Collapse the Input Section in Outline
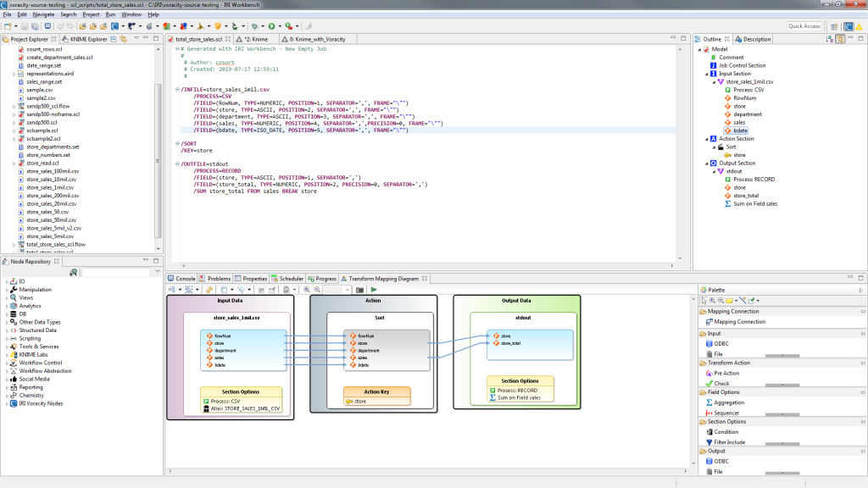Image resolution: width=868 pixels, height=488 pixels. click(x=707, y=74)
